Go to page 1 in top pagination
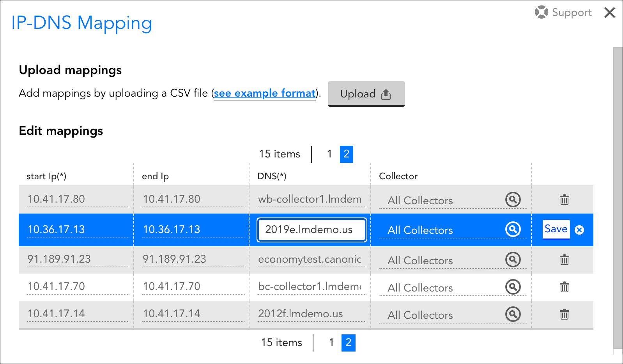Viewport: 623px width, 364px height. [x=329, y=154]
